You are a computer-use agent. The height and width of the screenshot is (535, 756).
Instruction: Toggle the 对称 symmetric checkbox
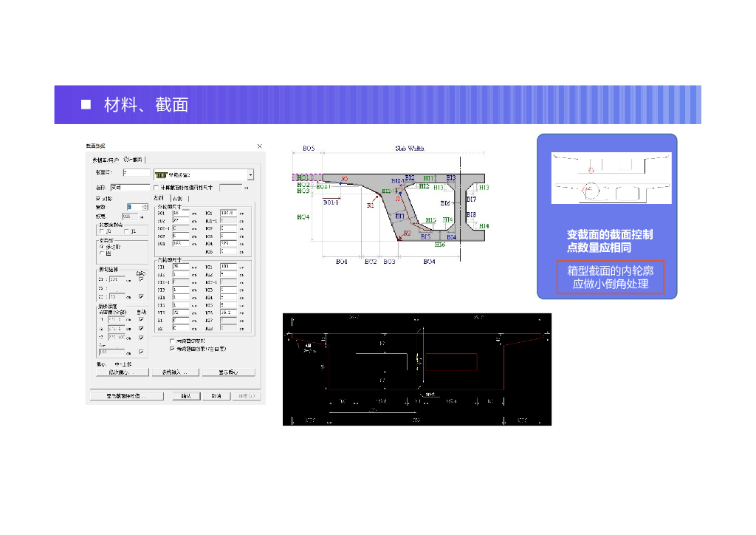click(98, 199)
